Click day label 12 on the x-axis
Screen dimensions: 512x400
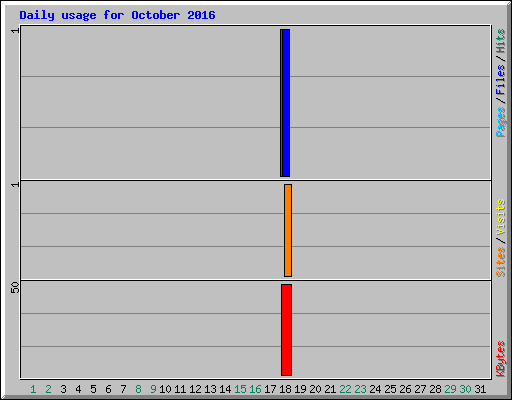click(195, 389)
